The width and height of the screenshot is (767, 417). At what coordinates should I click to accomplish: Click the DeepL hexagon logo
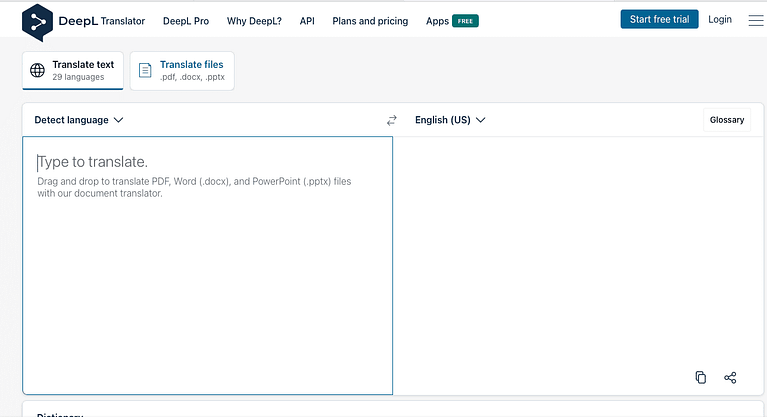tap(37, 23)
